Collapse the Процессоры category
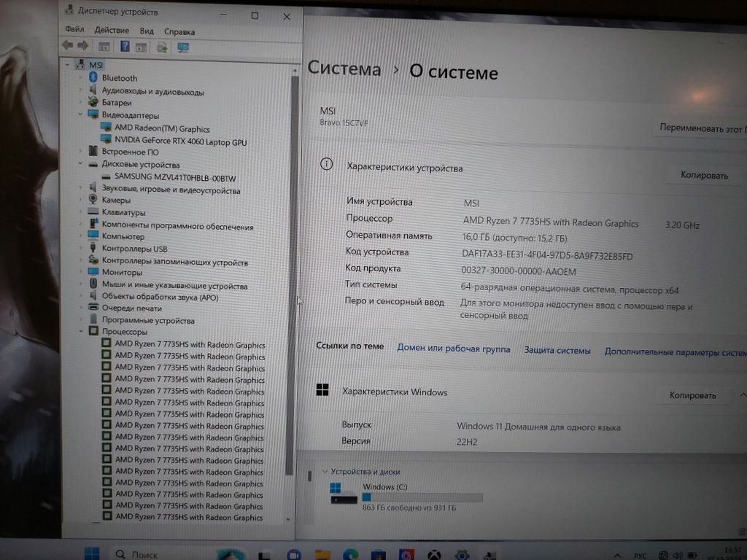747x560 pixels. point(80,332)
